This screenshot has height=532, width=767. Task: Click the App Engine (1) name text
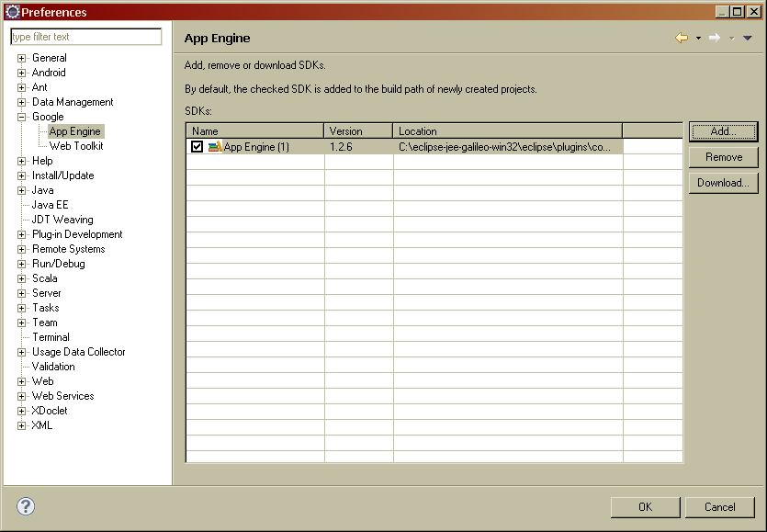point(256,146)
